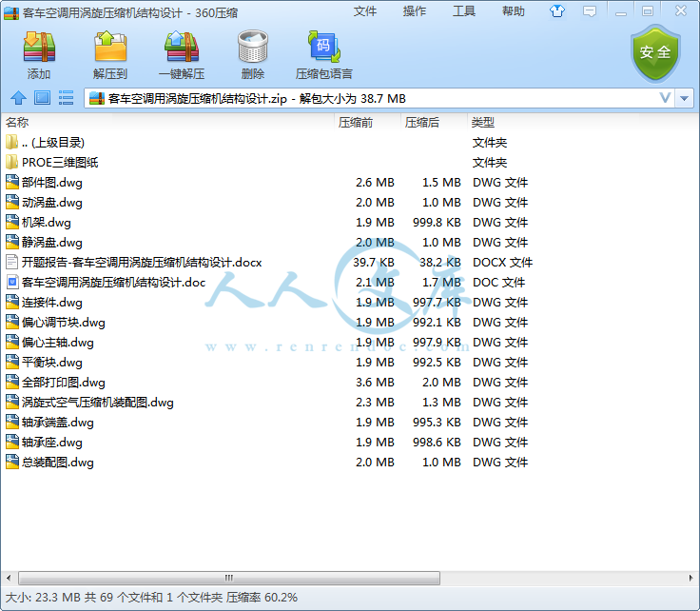700x611 pixels.
Task: Maximize the 360压缩 window
Action: click(648, 11)
